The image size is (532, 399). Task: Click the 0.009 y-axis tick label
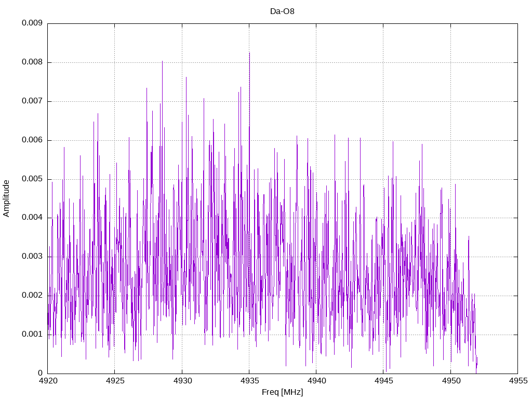tap(32, 23)
